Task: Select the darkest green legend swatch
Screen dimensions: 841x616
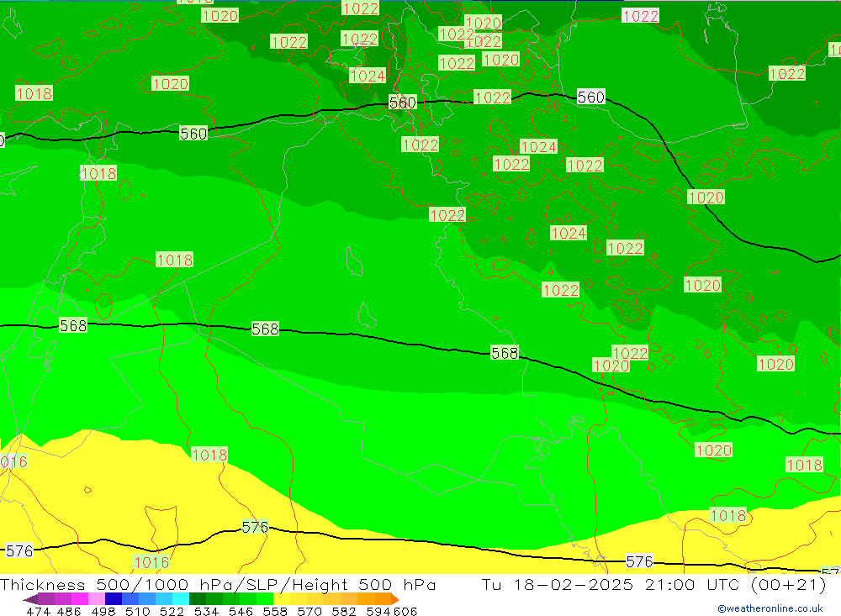Action: [x=198, y=599]
